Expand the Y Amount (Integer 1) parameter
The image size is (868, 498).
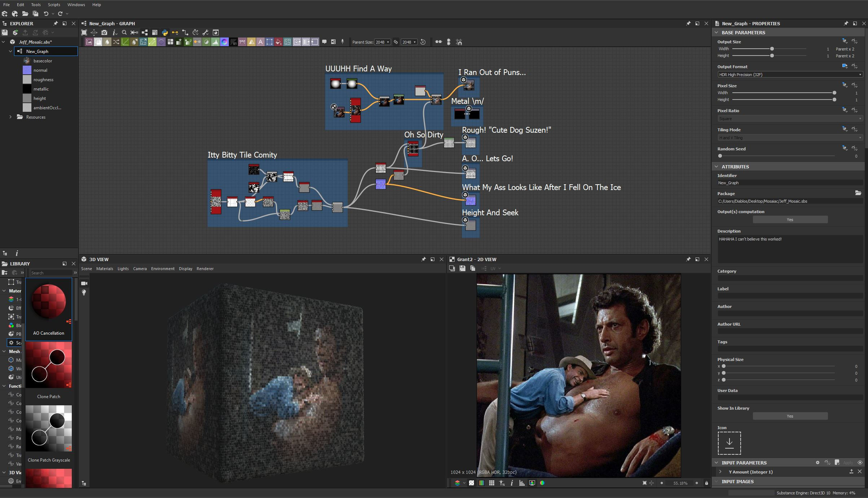[x=720, y=472]
